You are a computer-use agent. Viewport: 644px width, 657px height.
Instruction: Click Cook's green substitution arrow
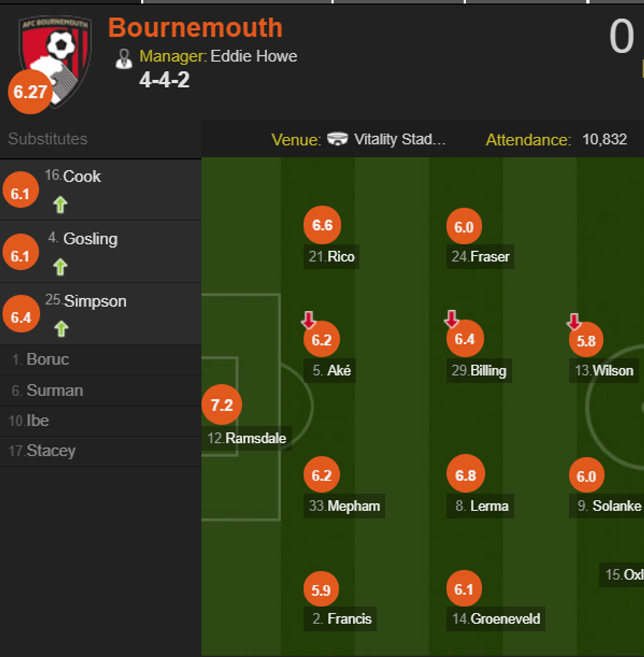click(60, 205)
